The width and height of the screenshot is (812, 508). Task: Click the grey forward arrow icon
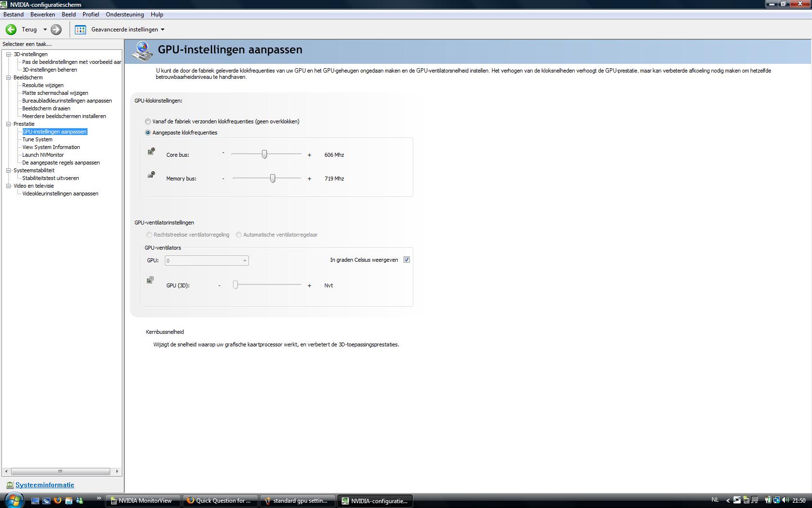[56, 30]
